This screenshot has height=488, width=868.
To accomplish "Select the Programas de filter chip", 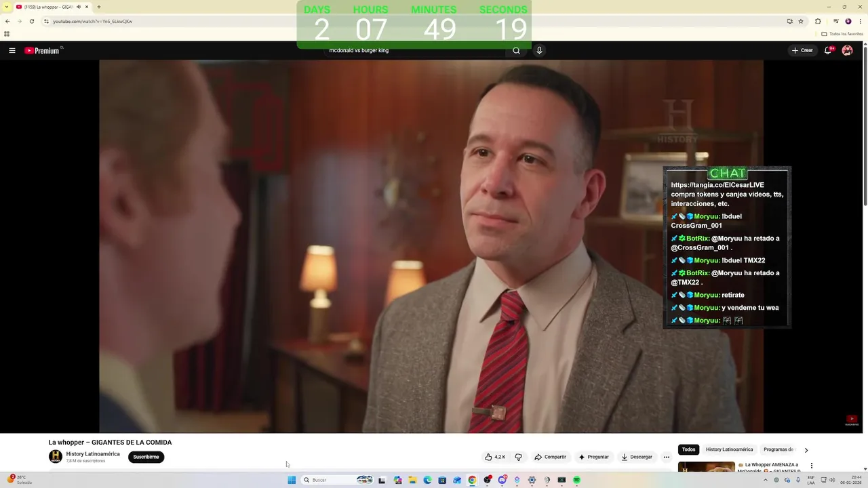I will (x=778, y=449).
